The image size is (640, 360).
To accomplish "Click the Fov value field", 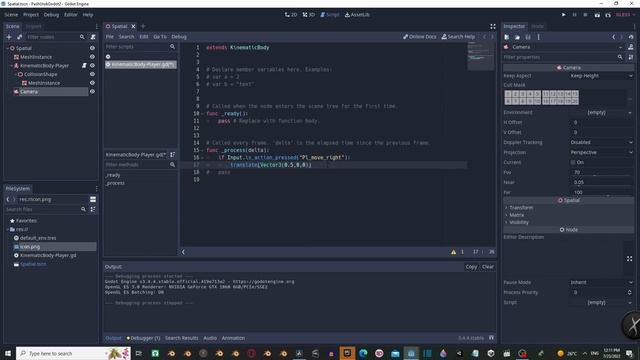I will [x=601, y=172].
